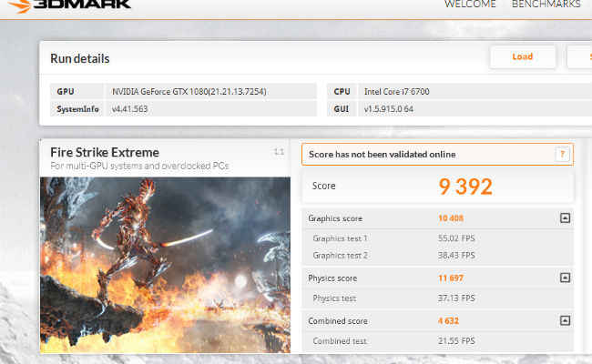
Task: Open the question mark validation help
Action: pos(562,155)
